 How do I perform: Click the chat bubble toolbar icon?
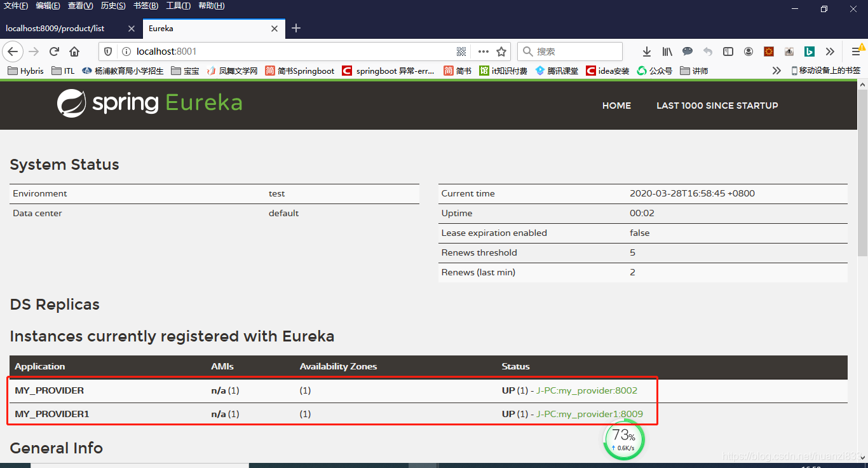(x=688, y=52)
